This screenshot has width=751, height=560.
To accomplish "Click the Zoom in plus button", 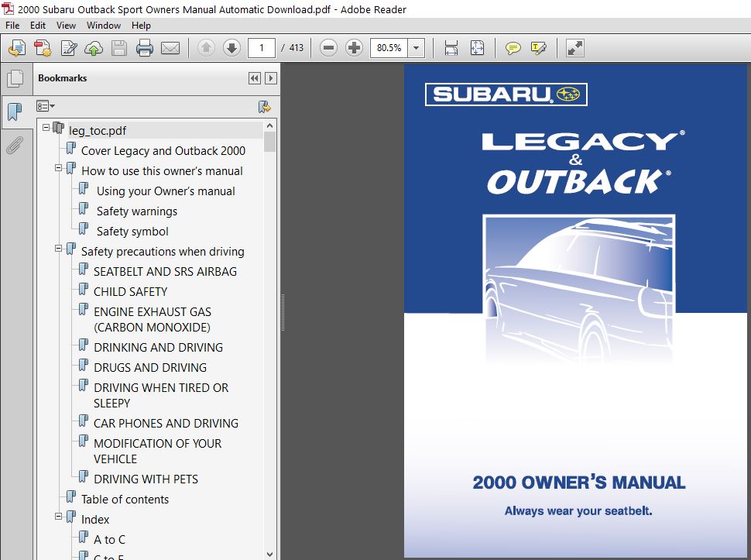I will tap(354, 48).
